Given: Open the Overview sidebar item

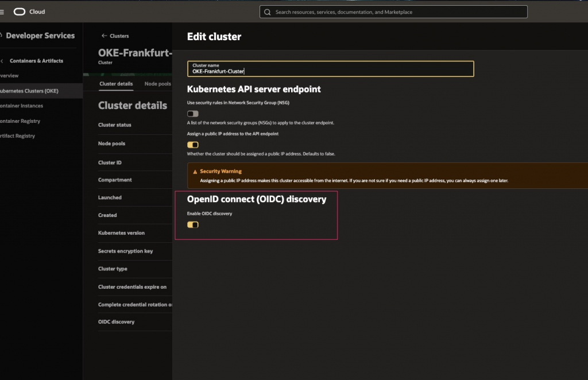Looking at the screenshot, I should (9, 76).
